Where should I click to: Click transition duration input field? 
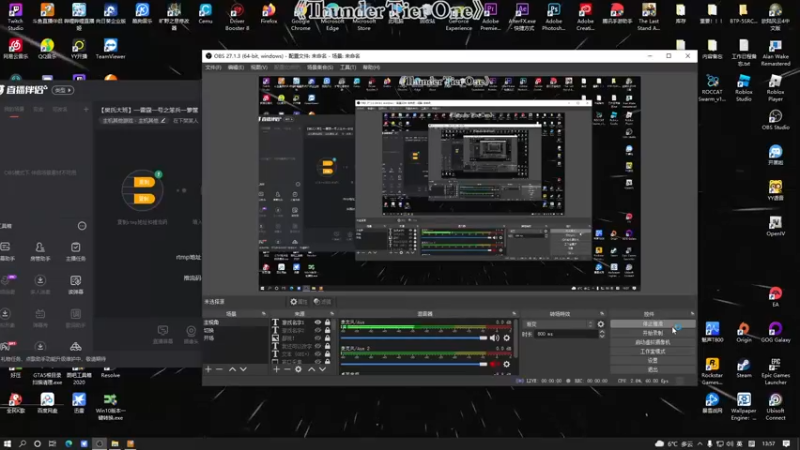(566, 334)
